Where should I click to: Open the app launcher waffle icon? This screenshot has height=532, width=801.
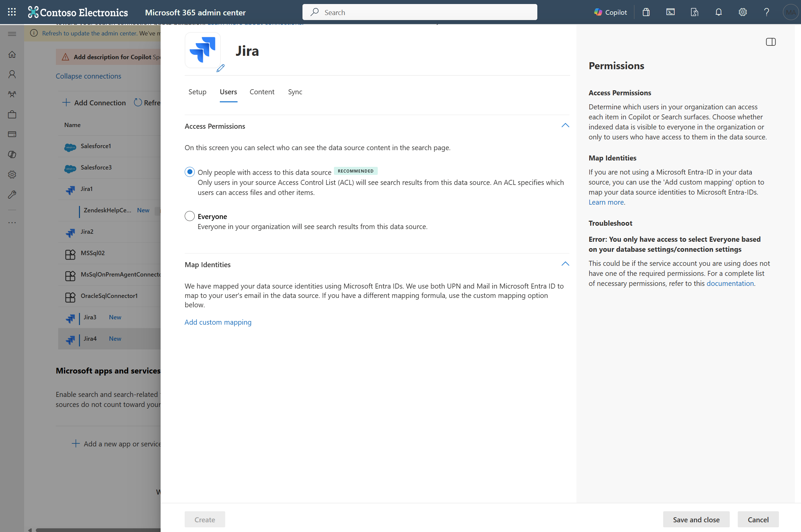(12, 12)
